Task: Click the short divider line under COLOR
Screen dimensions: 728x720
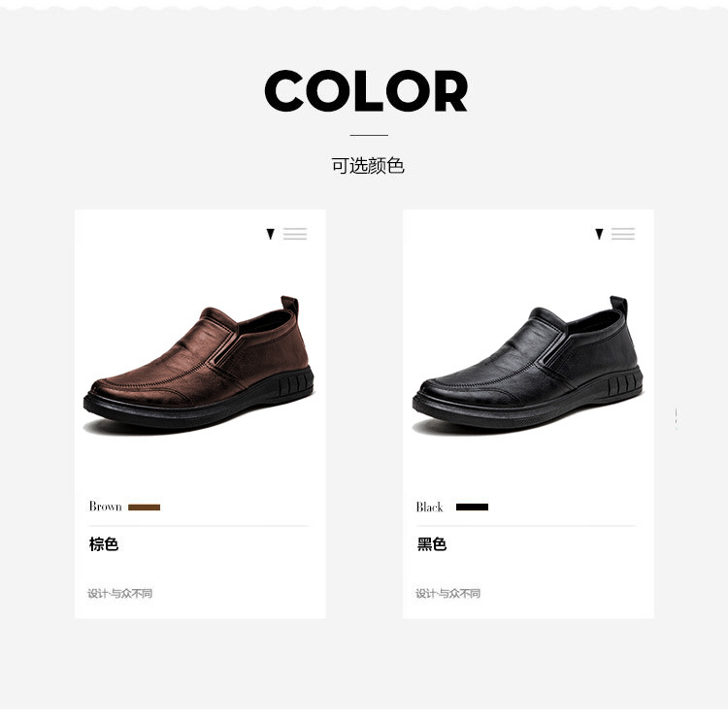Action: [369, 135]
